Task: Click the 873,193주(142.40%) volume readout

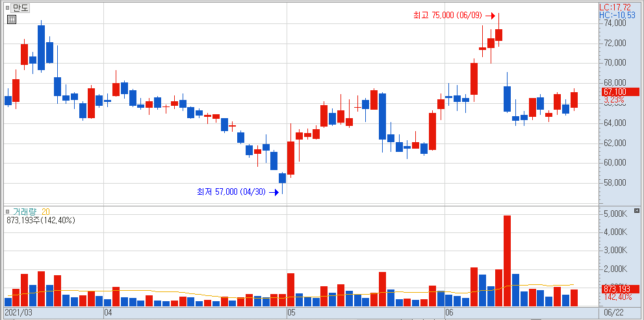Action: click(x=41, y=220)
